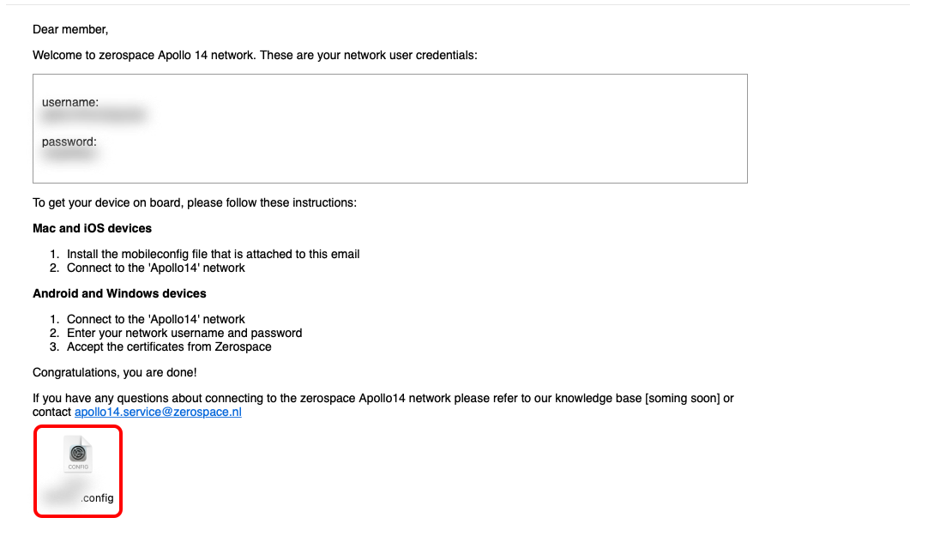Click the "password:" label in credentials box
The image size is (928, 560).
[69, 142]
